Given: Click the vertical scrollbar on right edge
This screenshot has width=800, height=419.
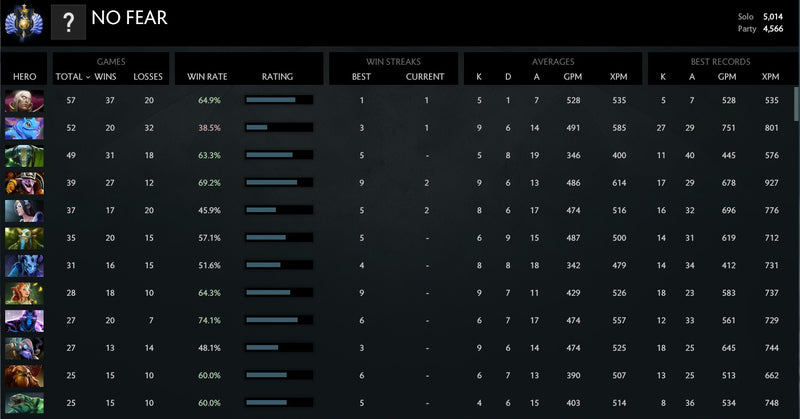Looking at the screenshot, I should (796, 105).
